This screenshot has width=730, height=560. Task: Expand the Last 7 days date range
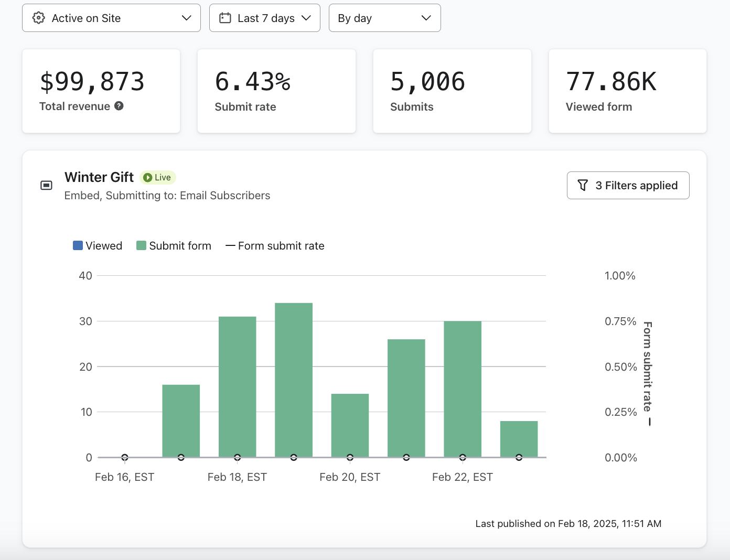click(265, 18)
